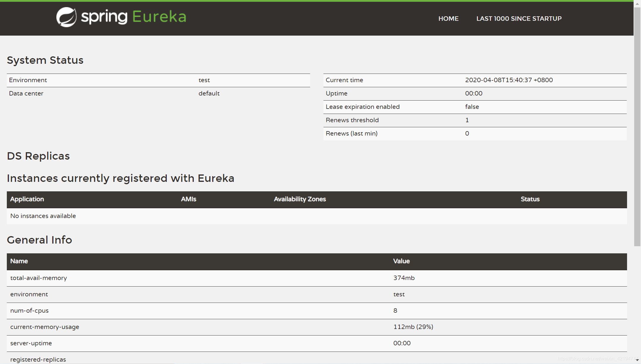Click the System Status heading
641x364 pixels.
click(45, 60)
